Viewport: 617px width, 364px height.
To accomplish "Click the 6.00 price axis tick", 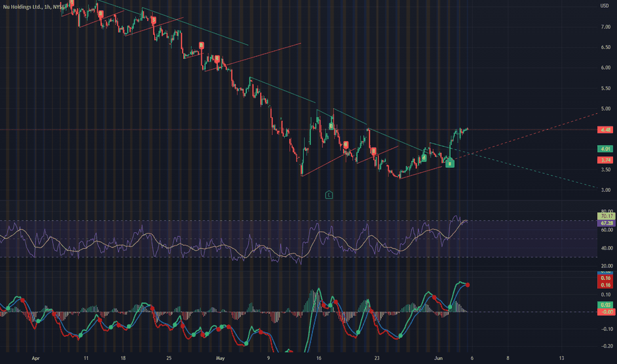I will [605, 68].
